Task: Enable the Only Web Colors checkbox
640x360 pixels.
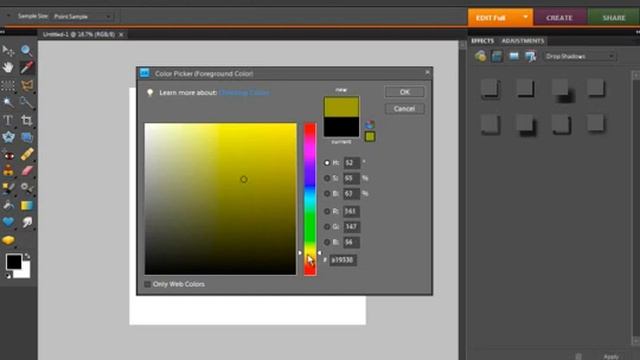Action: [147, 284]
